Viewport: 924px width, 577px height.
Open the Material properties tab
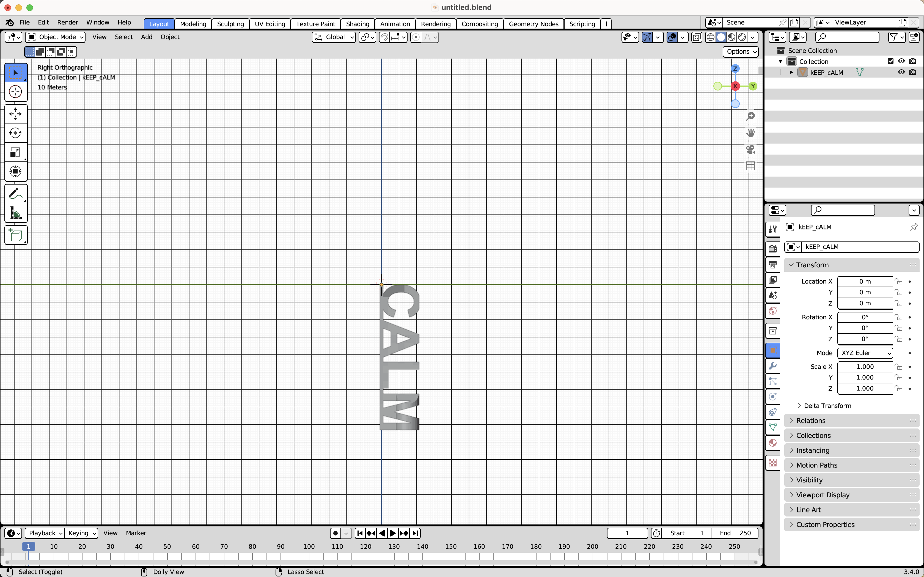coord(773,443)
